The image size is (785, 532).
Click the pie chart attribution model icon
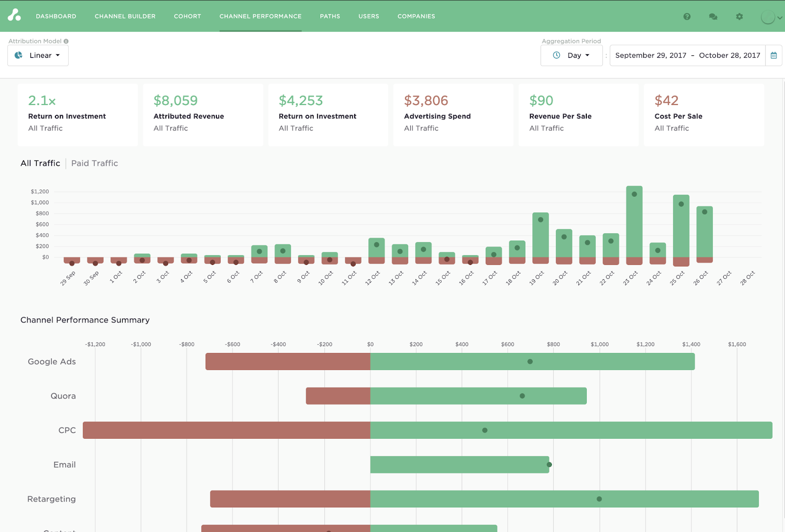pyautogui.click(x=18, y=55)
